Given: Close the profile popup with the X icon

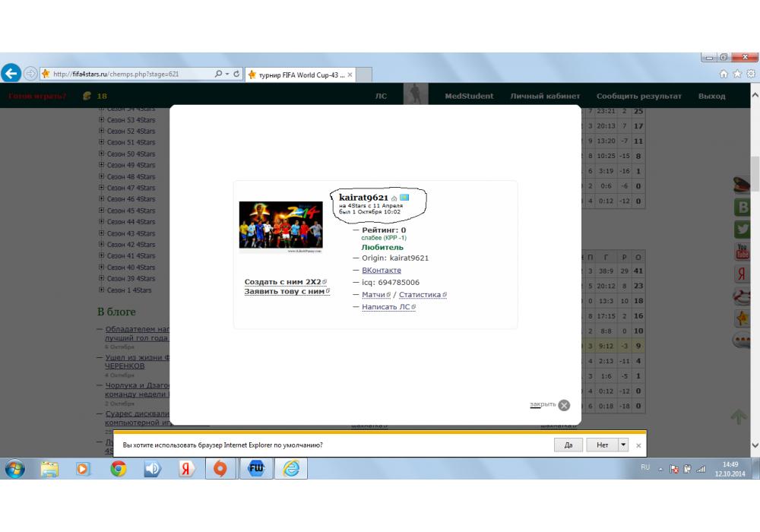Looking at the screenshot, I should tap(564, 405).
